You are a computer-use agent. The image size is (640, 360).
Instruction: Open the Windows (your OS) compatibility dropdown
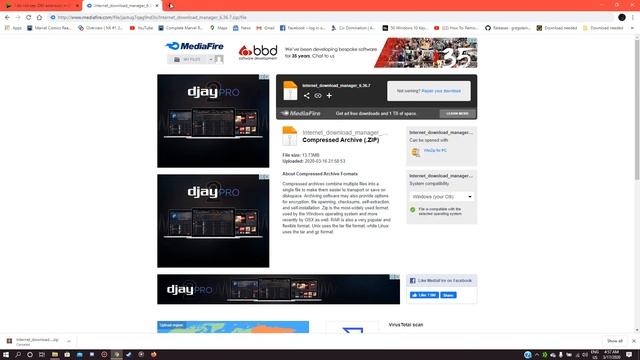pyautogui.click(x=442, y=197)
